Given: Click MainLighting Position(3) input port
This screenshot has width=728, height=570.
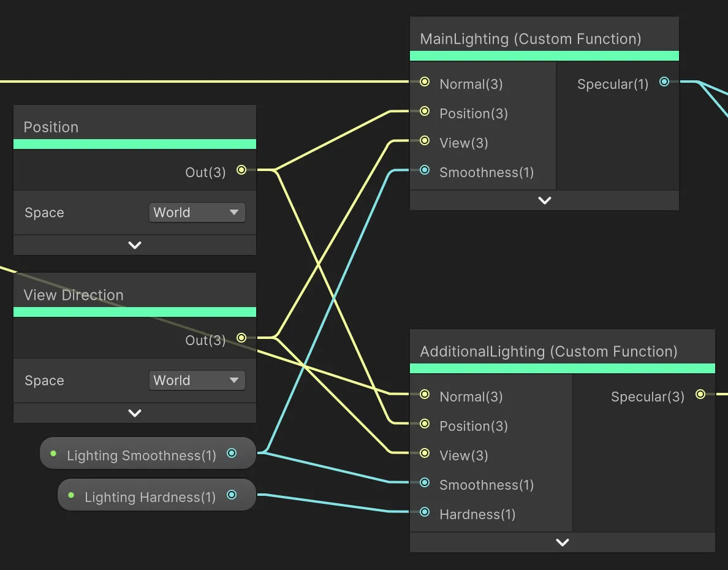Looking at the screenshot, I should (x=424, y=111).
